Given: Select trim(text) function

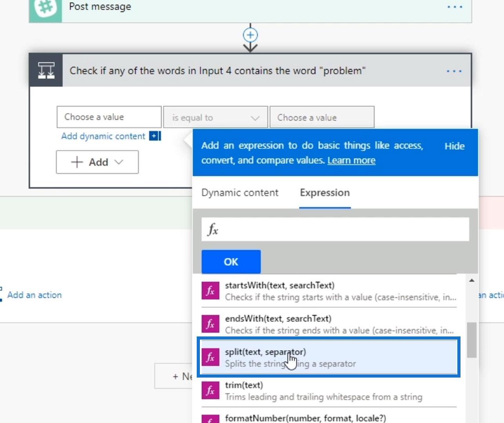Looking at the screenshot, I should (329, 390).
